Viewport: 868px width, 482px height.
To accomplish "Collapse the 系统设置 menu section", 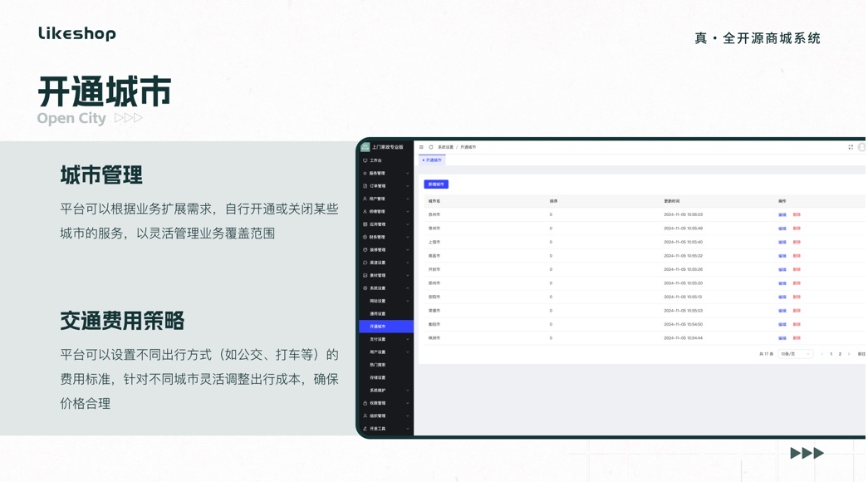I will 408,288.
